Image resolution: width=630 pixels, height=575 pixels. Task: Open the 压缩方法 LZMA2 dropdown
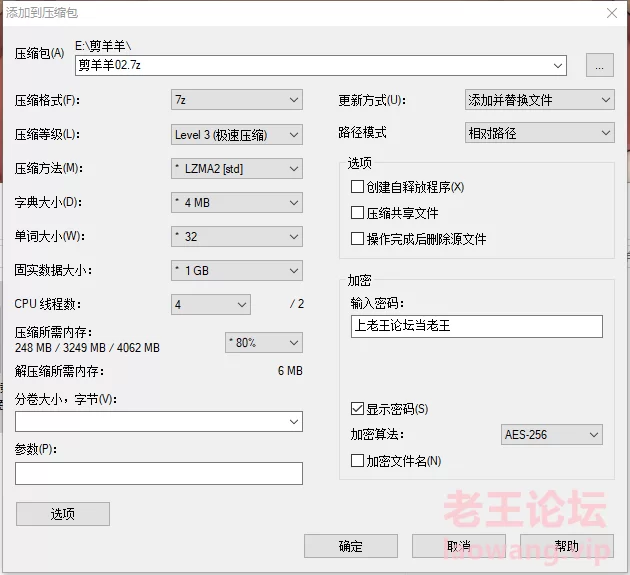click(x=237, y=169)
